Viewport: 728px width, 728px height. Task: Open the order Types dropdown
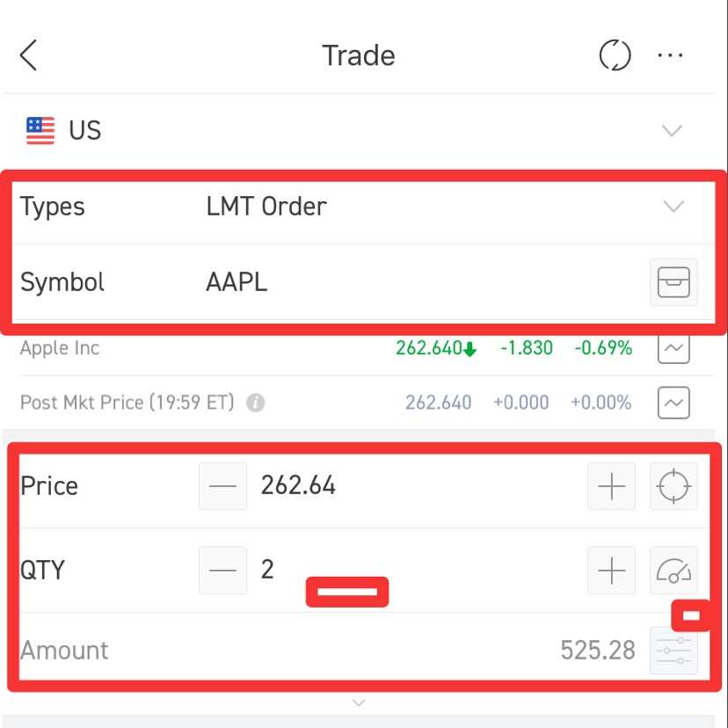point(673,207)
